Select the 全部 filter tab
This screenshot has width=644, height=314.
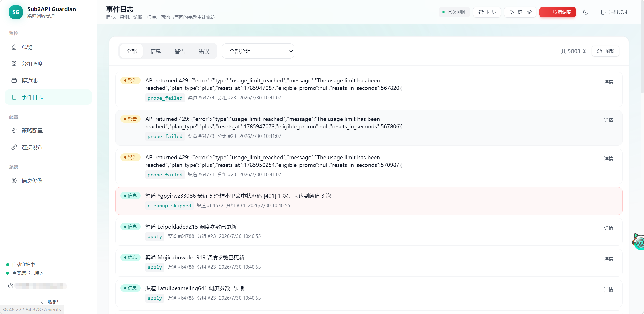(131, 51)
